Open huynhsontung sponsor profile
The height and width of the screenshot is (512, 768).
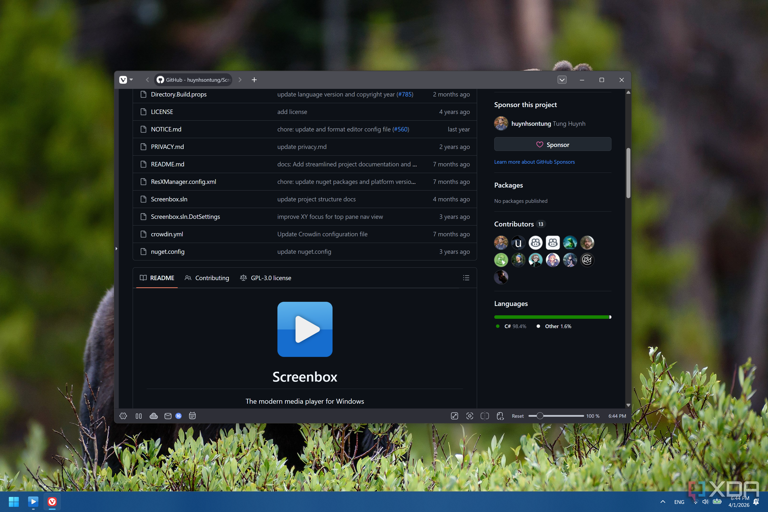531,124
